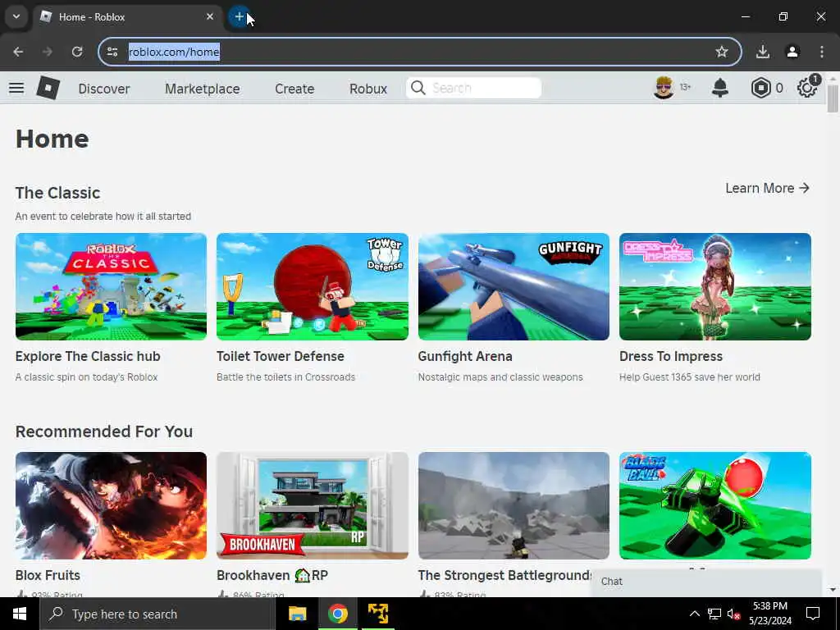Viewport: 840px width, 630px height.
Task: Click the taskbar clock and date
Action: tap(769, 614)
